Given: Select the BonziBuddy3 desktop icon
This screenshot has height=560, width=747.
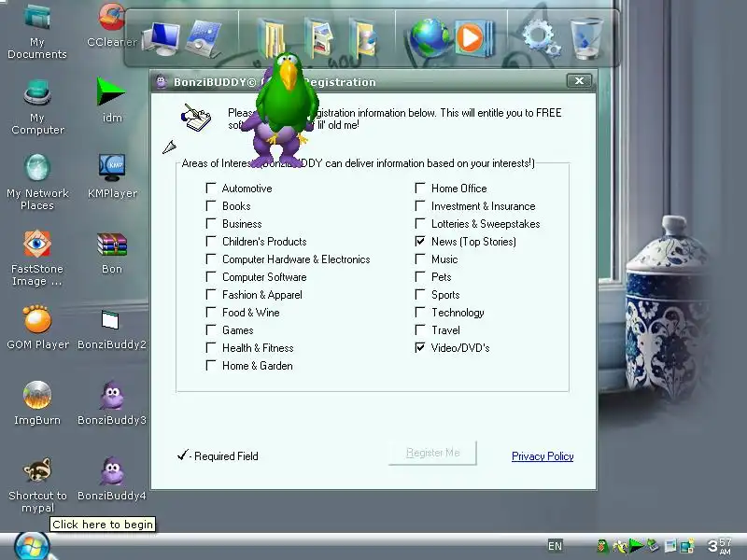Looking at the screenshot, I should pos(112,403).
